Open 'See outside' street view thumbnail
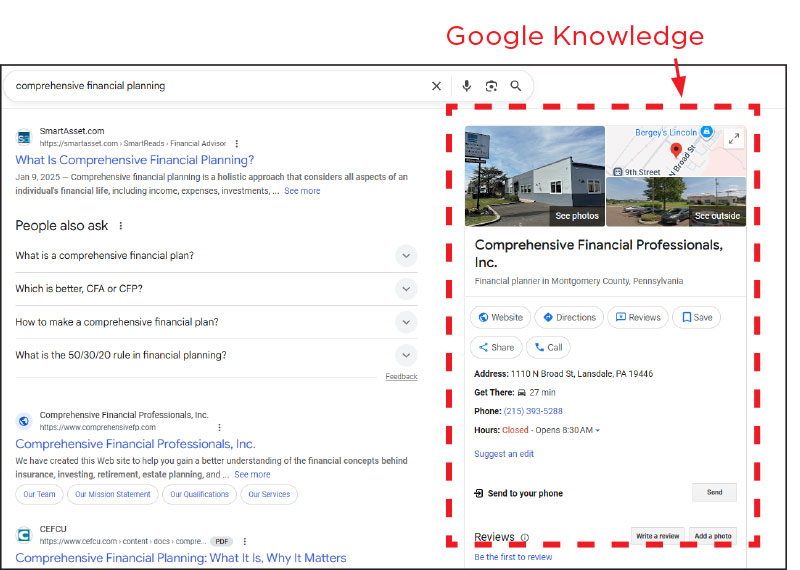The image size is (800, 570). pyautogui.click(x=676, y=202)
